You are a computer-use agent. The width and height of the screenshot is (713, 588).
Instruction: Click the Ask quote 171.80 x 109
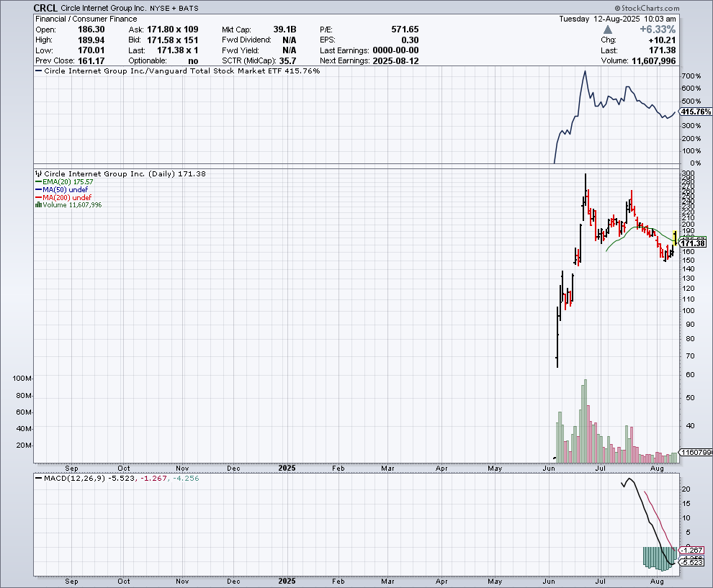coord(173,30)
